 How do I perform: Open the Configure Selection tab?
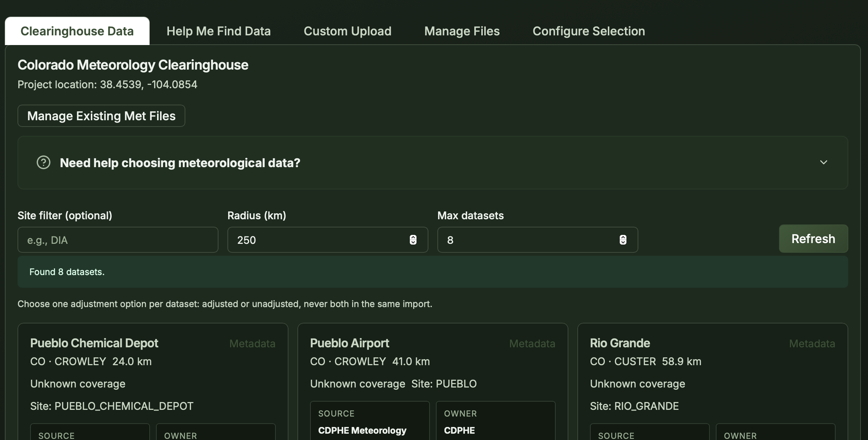pyautogui.click(x=588, y=31)
